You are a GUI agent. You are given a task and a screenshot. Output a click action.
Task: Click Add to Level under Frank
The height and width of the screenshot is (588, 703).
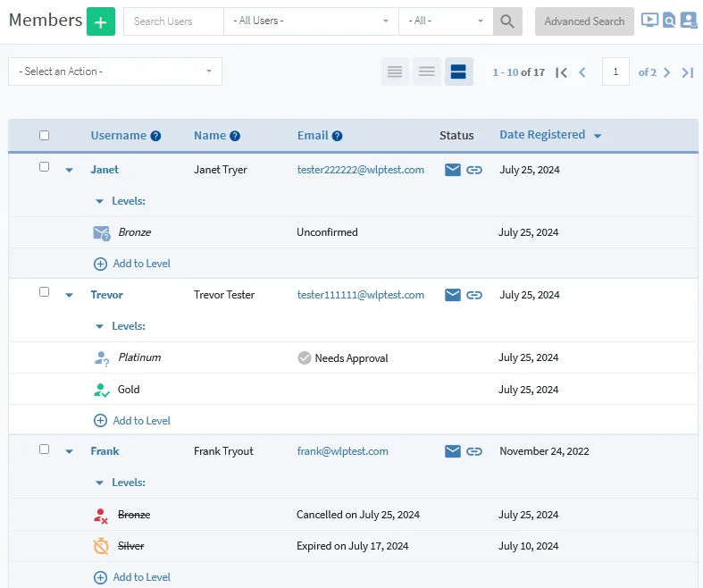click(132, 577)
